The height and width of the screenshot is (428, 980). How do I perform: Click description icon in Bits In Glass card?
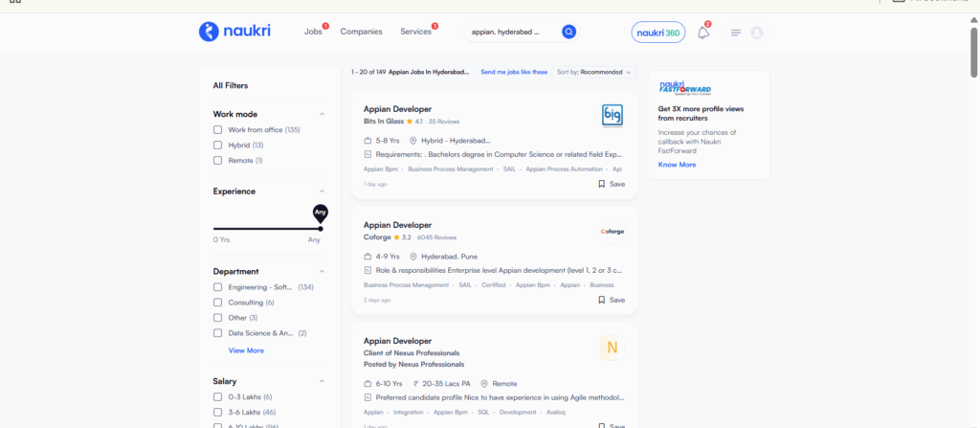[368, 154]
